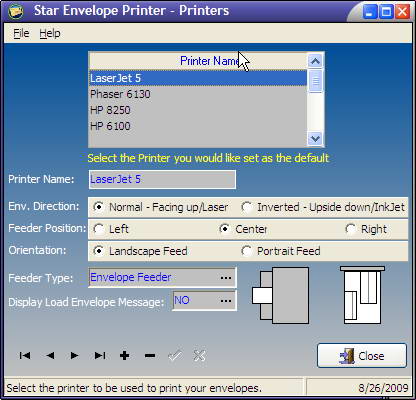Add a new printer with plus icon

coord(124,356)
